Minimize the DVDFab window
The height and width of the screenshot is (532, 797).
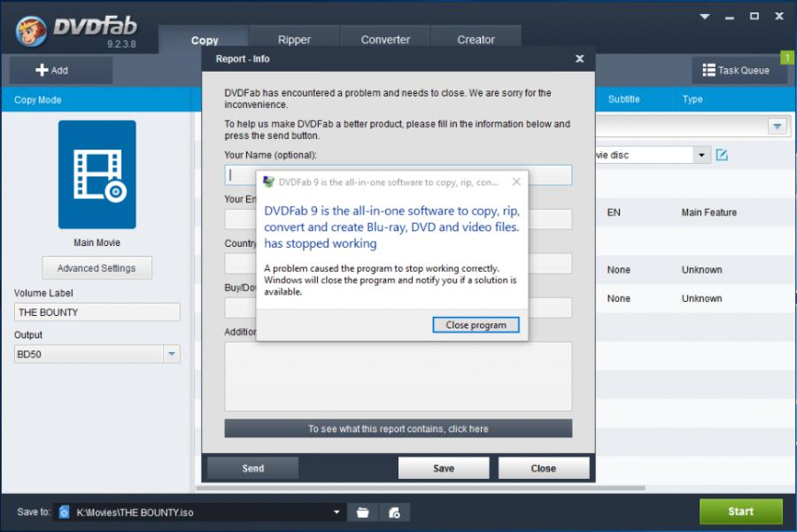click(730, 18)
